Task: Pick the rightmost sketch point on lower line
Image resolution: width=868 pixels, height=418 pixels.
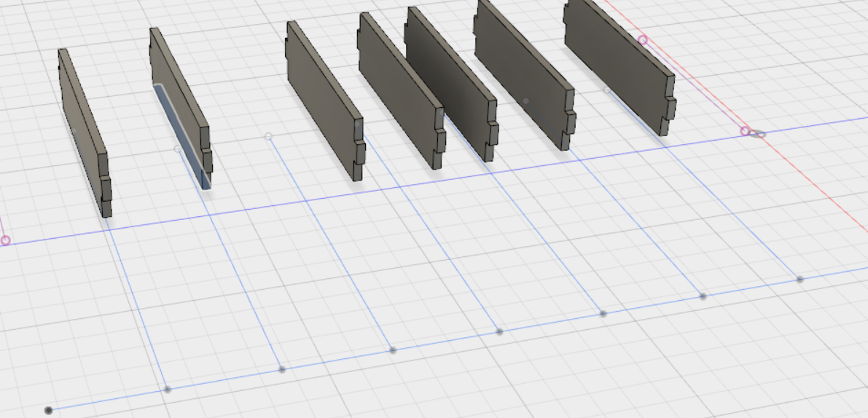Action: pyautogui.click(x=800, y=279)
